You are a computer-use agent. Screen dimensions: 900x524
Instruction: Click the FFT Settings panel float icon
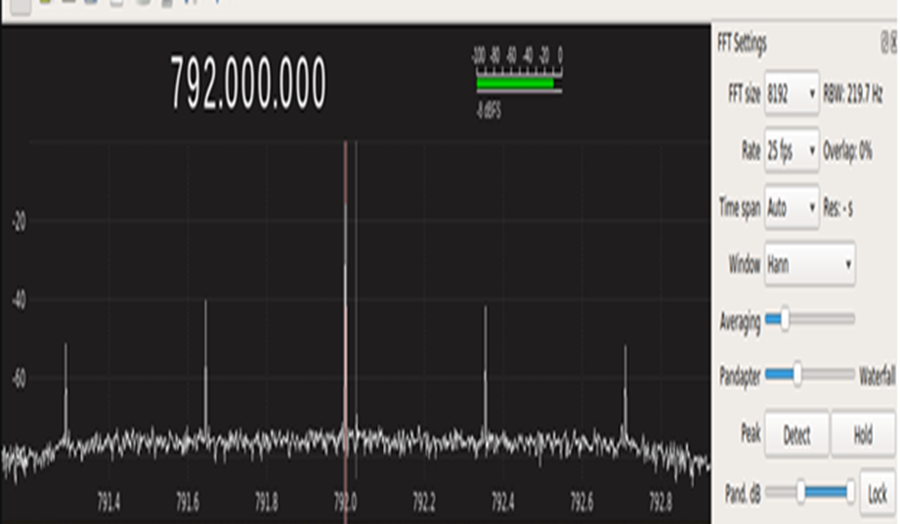(x=885, y=42)
